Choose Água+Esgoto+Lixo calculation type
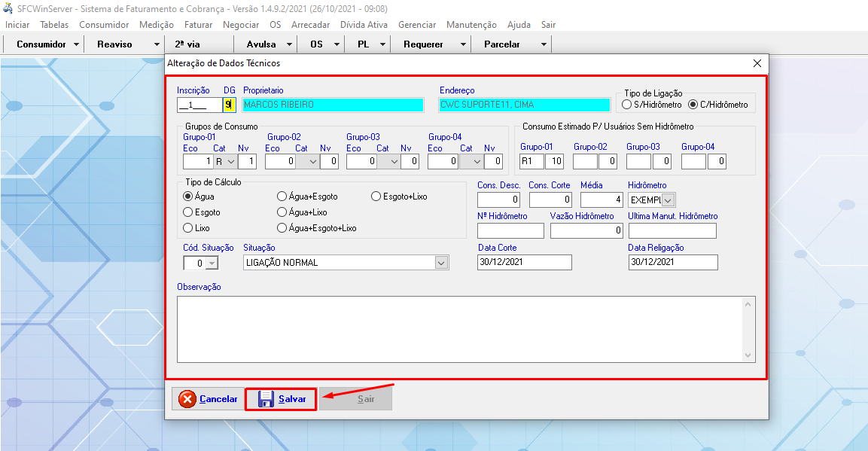Screen dimensions: 868x451 (x=282, y=227)
